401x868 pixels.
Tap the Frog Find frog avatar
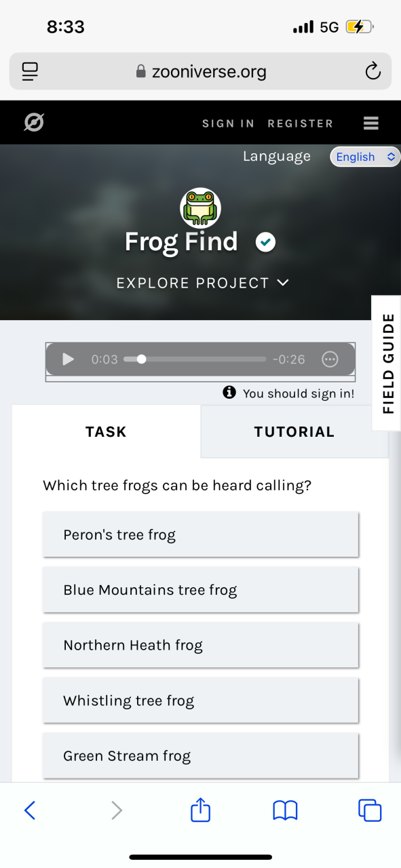coord(200,208)
